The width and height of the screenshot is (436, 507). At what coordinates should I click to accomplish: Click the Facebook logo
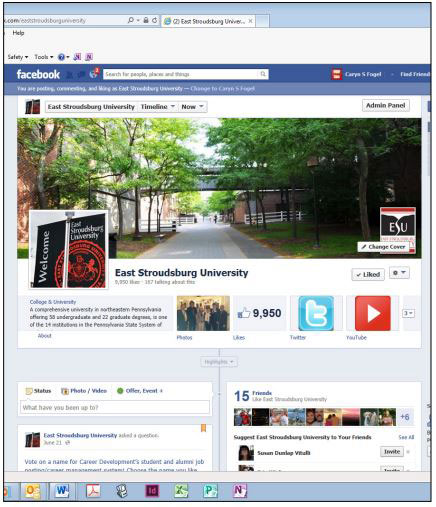click(x=38, y=74)
